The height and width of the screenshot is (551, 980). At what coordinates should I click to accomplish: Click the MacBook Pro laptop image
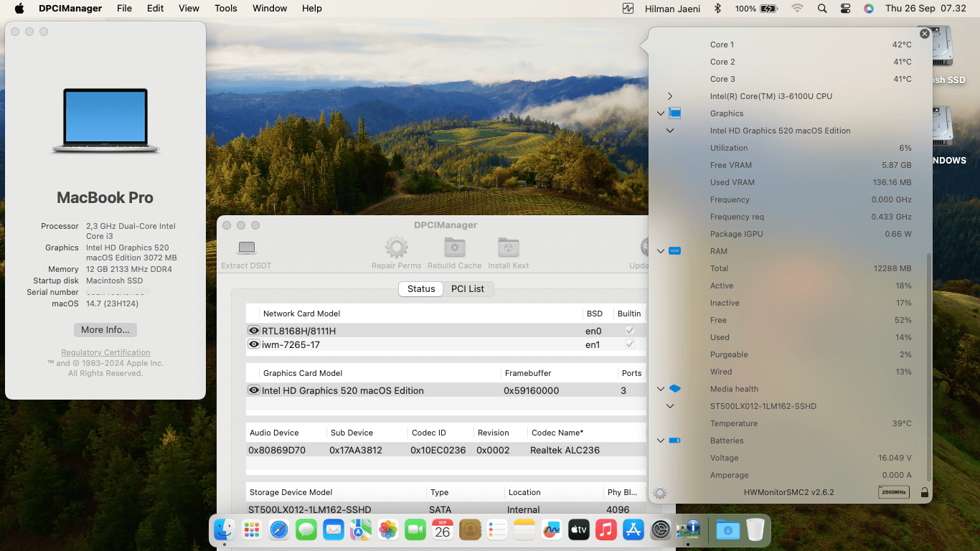pyautogui.click(x=105, y=121)
